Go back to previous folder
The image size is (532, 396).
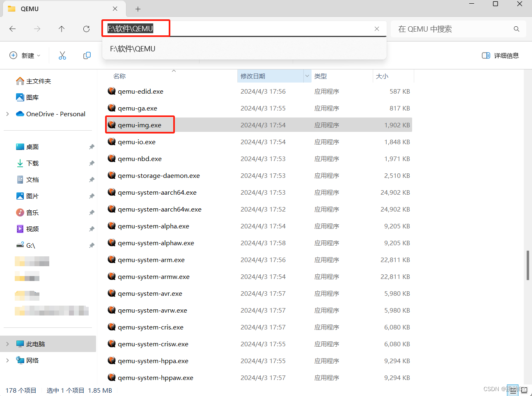click(x=13, y=29)
